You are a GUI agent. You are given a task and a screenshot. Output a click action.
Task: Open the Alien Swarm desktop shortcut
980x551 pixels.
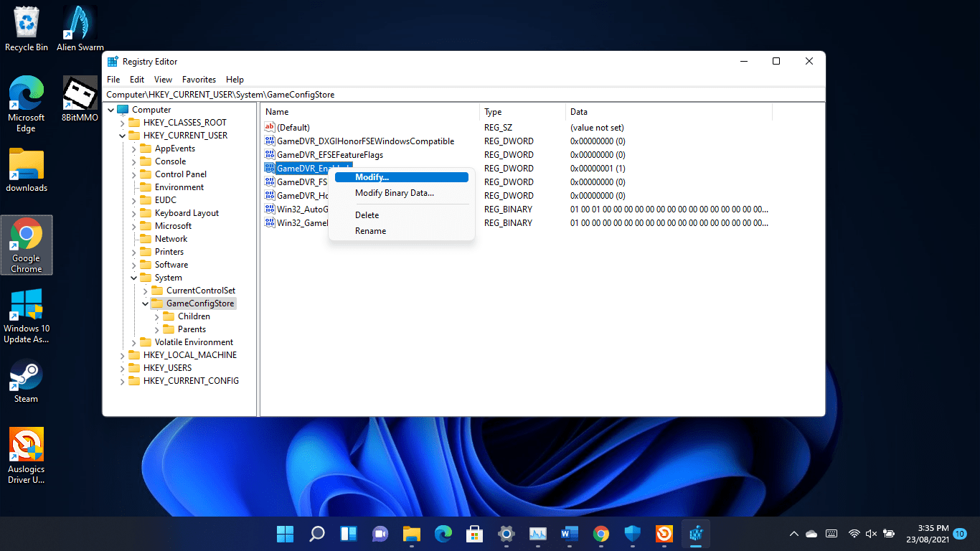click(x=80, y=23)
